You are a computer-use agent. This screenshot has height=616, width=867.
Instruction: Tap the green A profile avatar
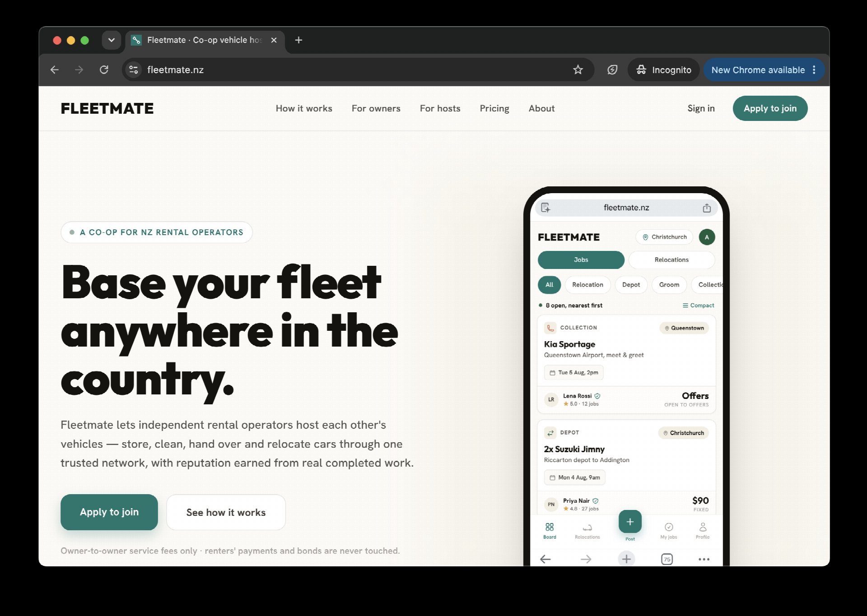coord(707,237)
